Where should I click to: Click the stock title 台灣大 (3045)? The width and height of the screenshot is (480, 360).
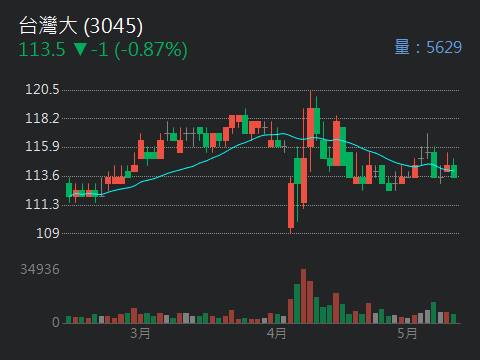(81, 26)
